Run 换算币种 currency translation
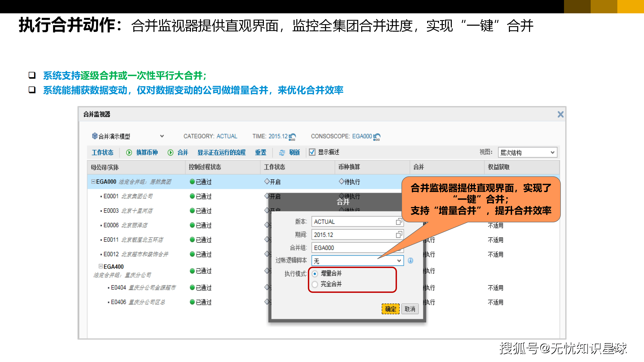Image resolution: width=644 pixels, height=362 pixels. [147, 152]
